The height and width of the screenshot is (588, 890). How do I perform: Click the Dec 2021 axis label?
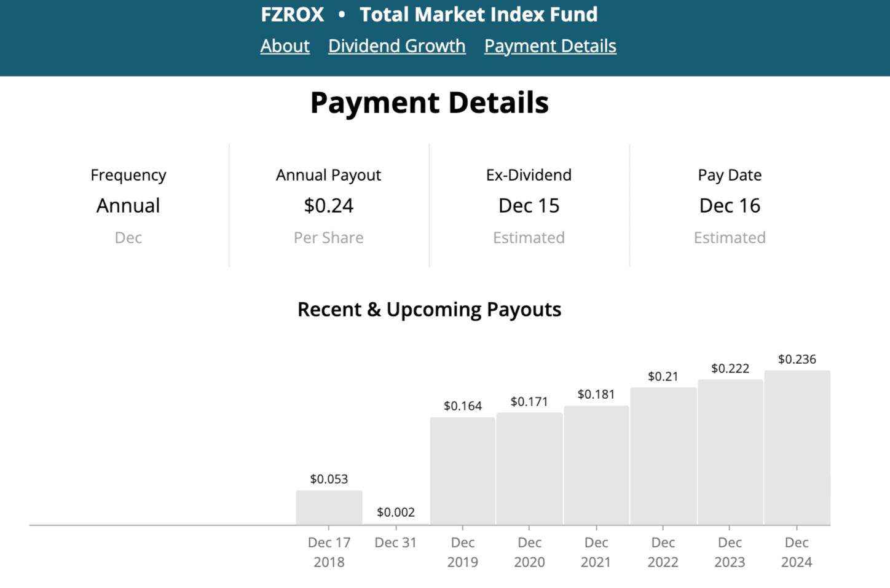(x=596, y=552)
